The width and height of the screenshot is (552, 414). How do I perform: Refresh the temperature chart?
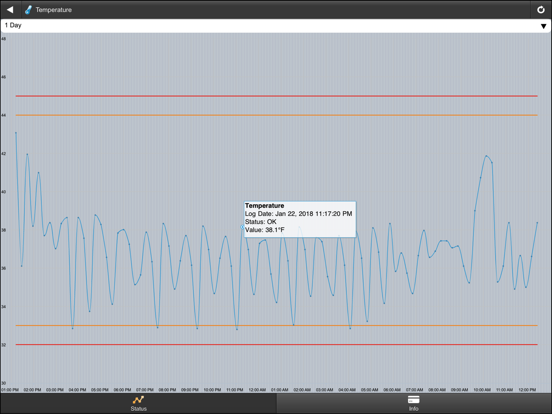pyautogui.click(x=541, y=10)
